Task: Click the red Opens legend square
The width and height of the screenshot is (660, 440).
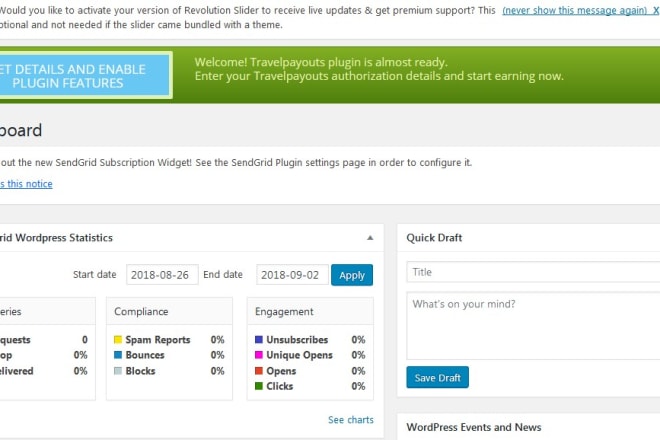Action: tap(259, 371)
